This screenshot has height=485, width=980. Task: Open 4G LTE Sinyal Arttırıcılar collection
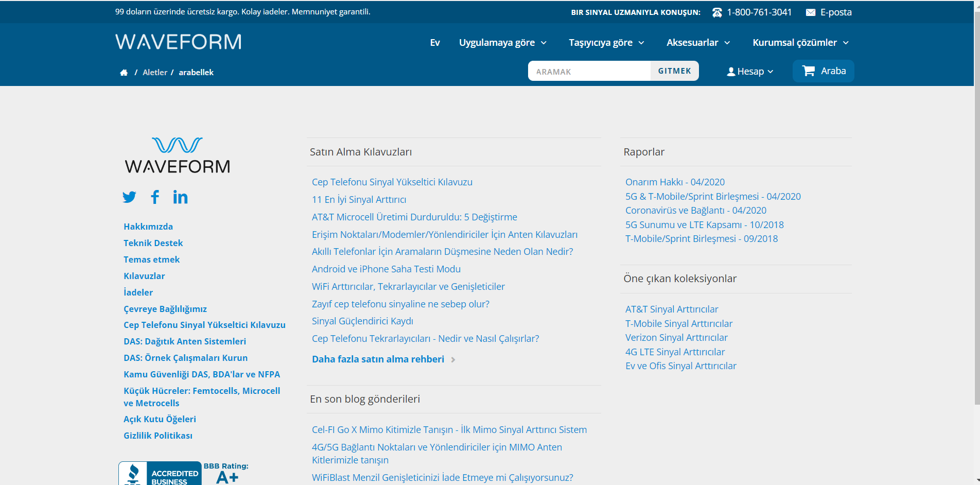click(x=675, y=352)
